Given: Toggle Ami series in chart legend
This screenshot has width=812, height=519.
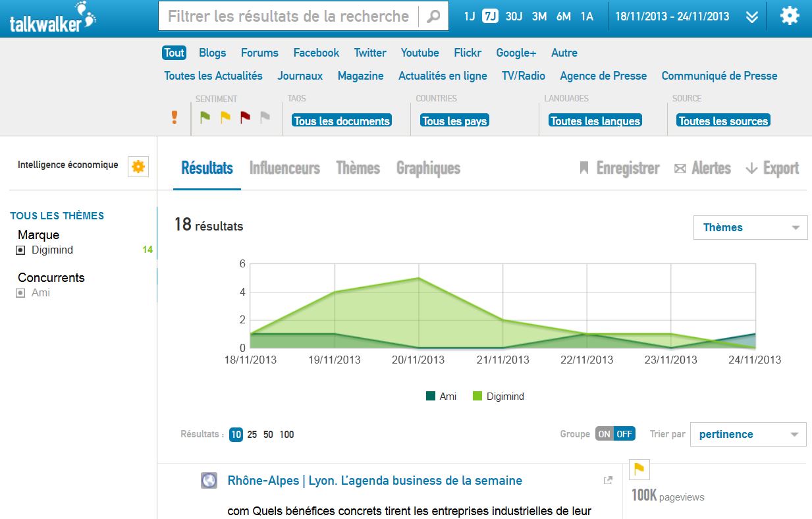Looking at the screenshot, I should pyautogui.click(x=441, y=396).
